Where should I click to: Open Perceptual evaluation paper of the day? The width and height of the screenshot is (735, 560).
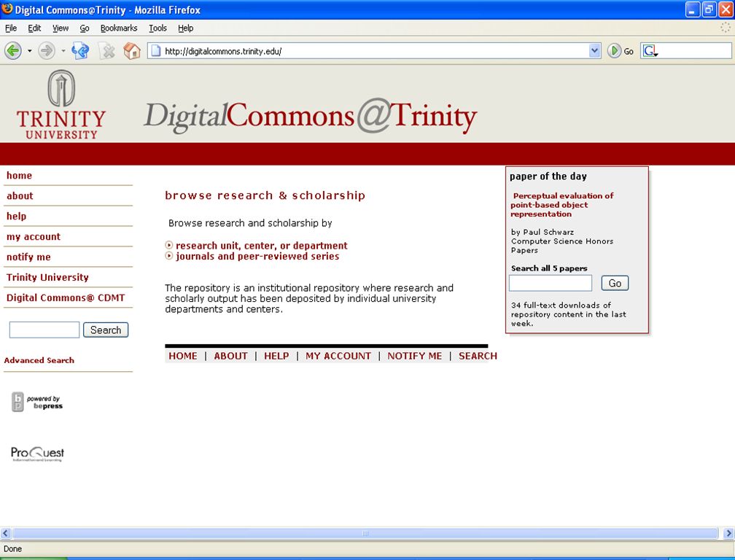tap(562, 205)
